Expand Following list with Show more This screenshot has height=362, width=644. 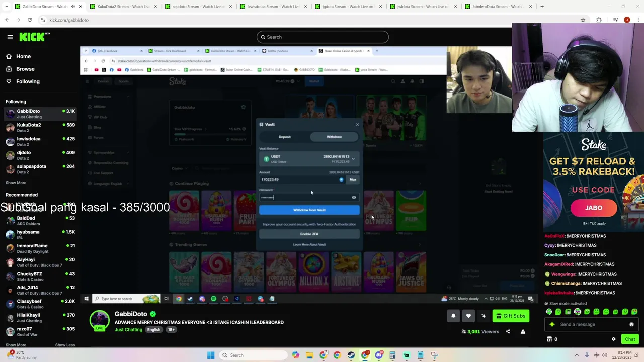[16, 183]
